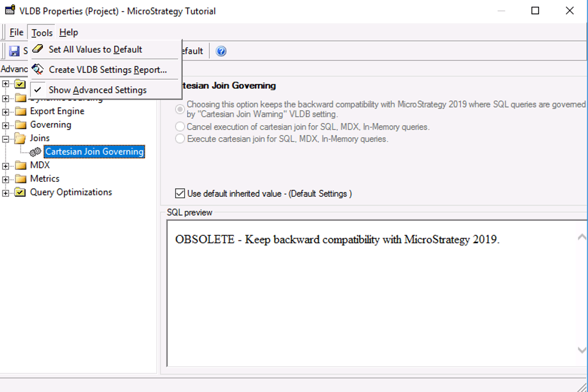Image resolution: width=588 pixels, height=392 pixels.
Task: Click the Save floppy disk toolbar icon
Action: 14,51
